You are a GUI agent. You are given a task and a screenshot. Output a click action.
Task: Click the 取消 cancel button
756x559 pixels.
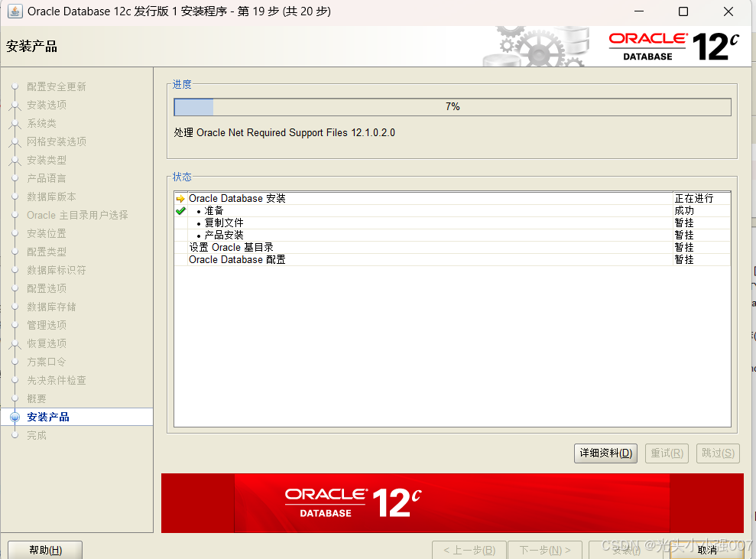[707, 551]
